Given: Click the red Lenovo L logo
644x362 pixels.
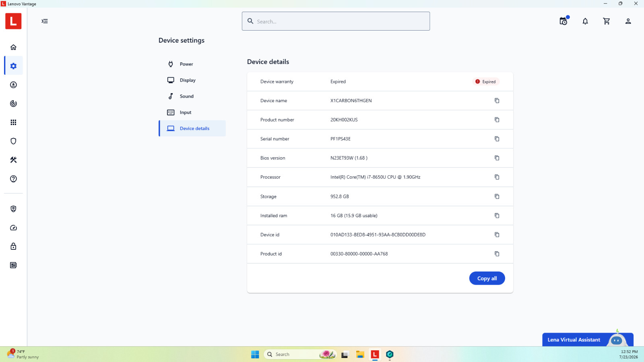Looking at the screenshot, I should (13, 21).
